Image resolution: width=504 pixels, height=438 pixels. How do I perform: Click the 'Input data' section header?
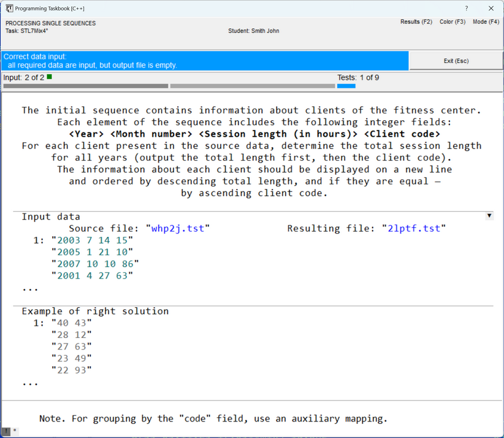pyautogui.click(x=51, y=217)
